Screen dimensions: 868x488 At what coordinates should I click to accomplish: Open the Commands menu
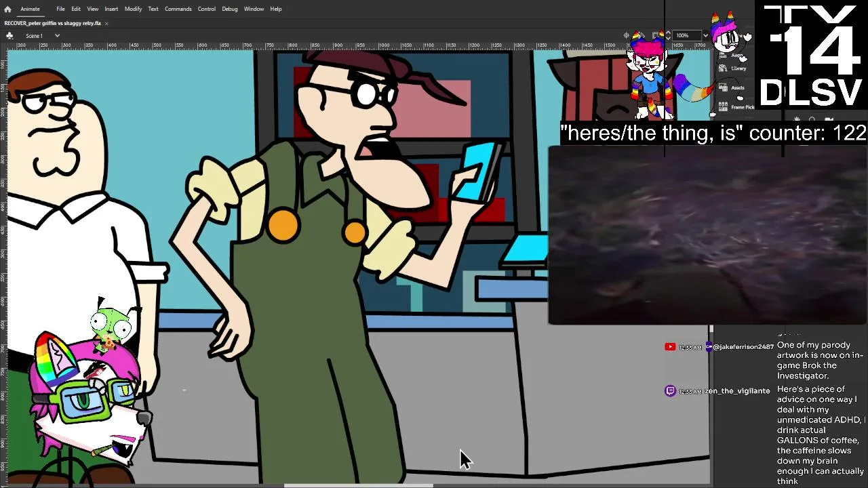[x=178, y=9]
